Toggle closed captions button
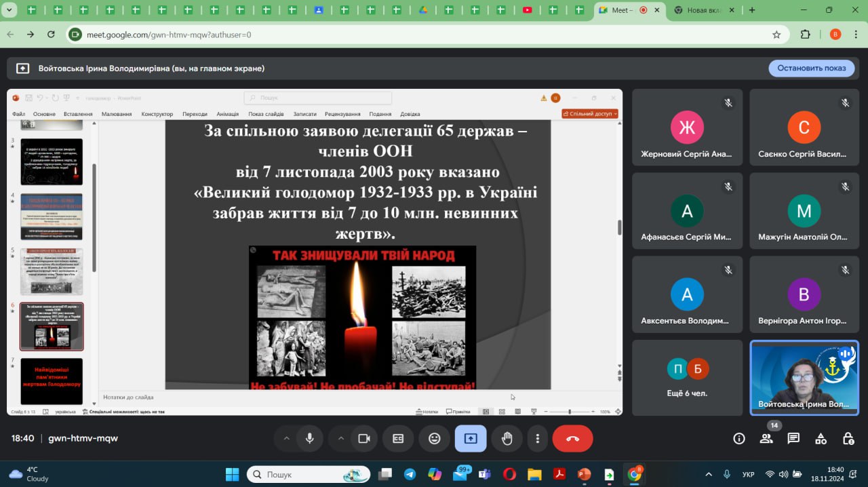This screenshot has height=487, width=868. pyautogui.click(x=399, y=438)
